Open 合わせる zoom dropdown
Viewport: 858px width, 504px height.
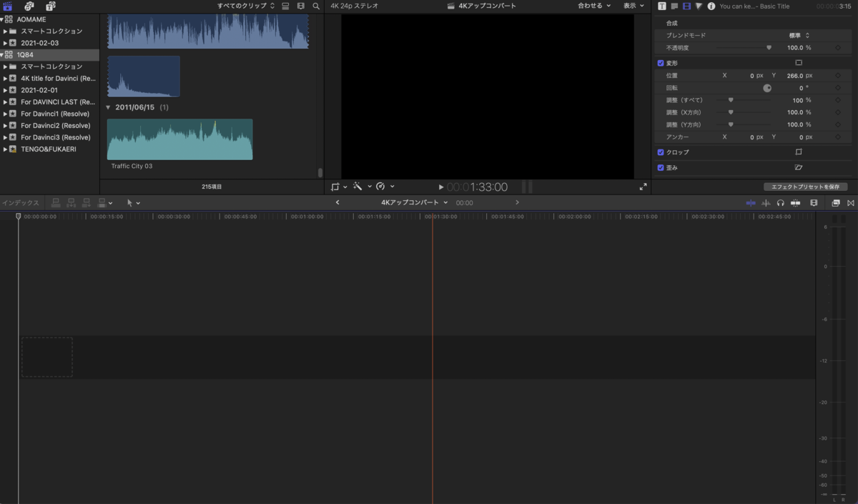[594, 6]
